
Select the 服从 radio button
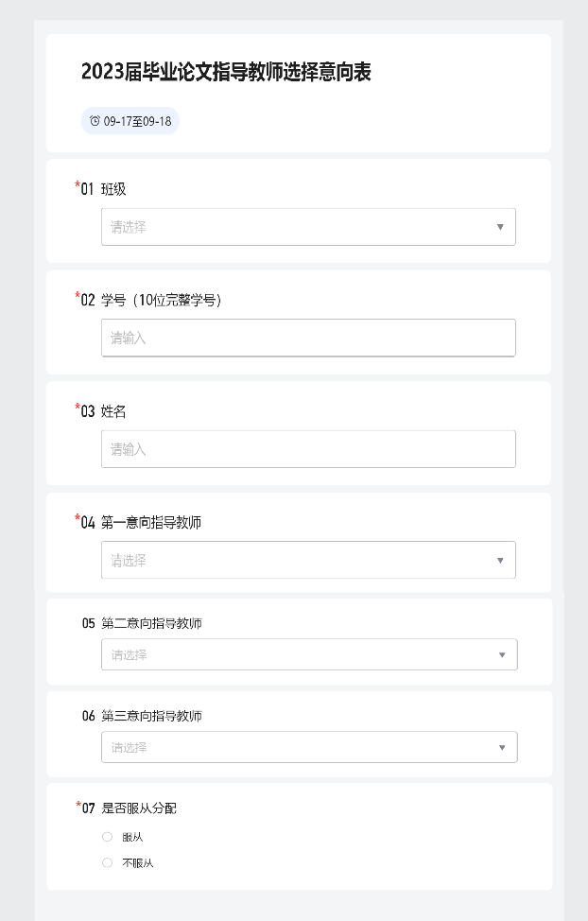click(107, 837)
